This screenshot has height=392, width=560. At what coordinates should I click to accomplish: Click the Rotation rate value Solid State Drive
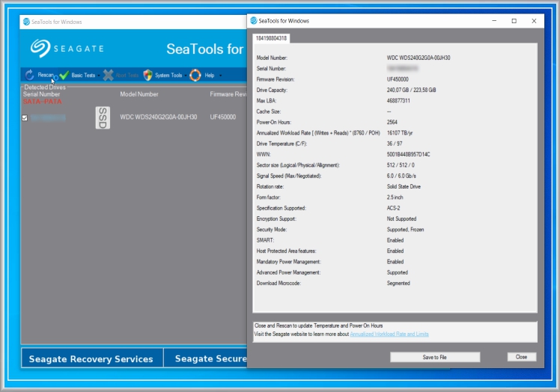point(404,186)
